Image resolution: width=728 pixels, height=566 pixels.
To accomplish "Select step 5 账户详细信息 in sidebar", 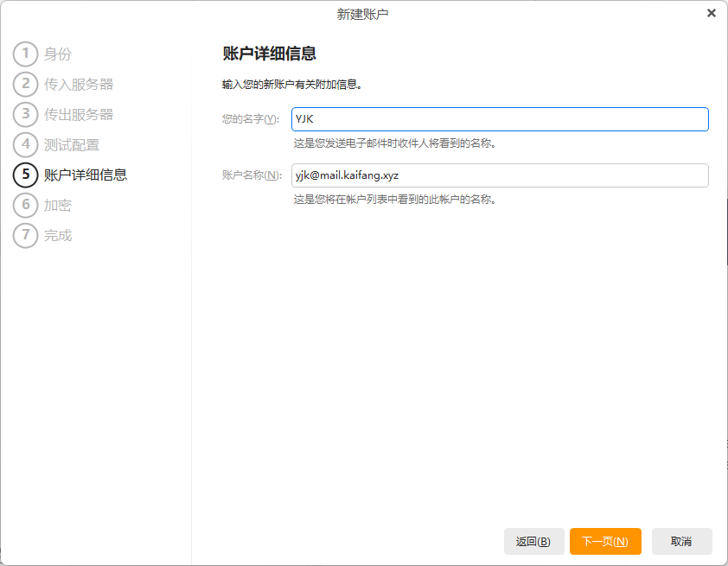I will coord(70,175).
